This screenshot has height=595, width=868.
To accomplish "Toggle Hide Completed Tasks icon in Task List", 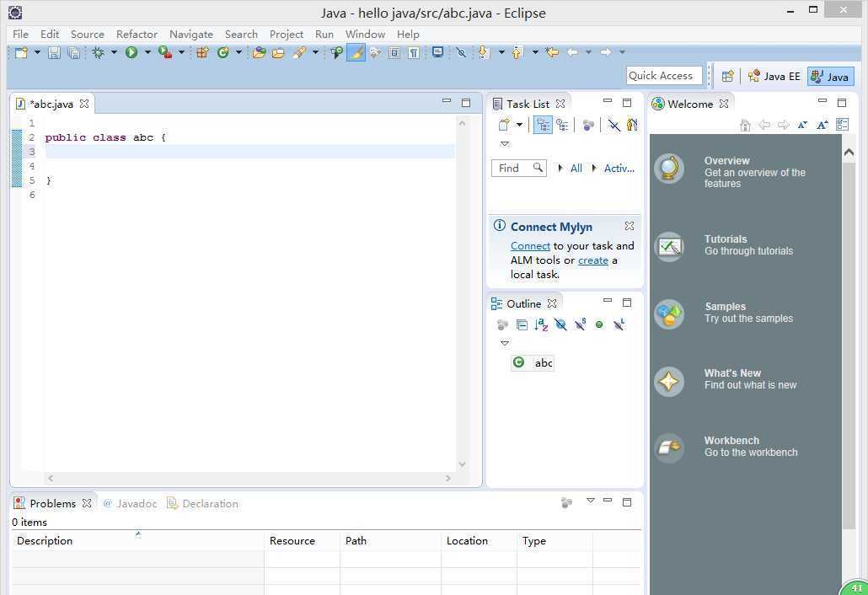I will pyautogui.click(x=613, y=125).
